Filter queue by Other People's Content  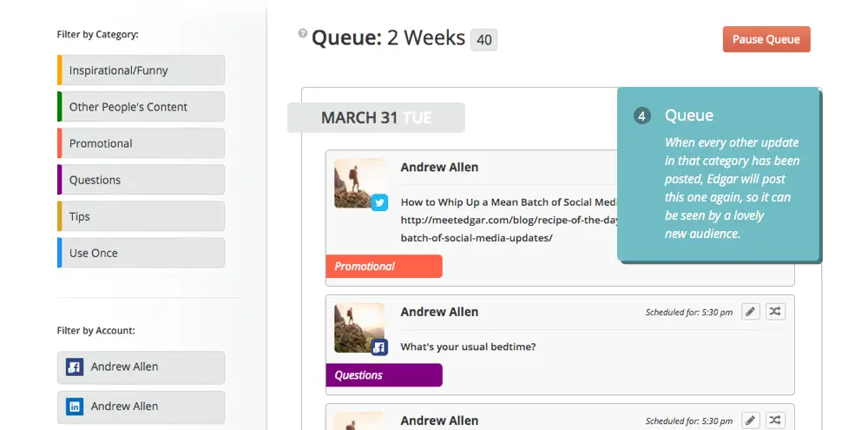[141, 107]
